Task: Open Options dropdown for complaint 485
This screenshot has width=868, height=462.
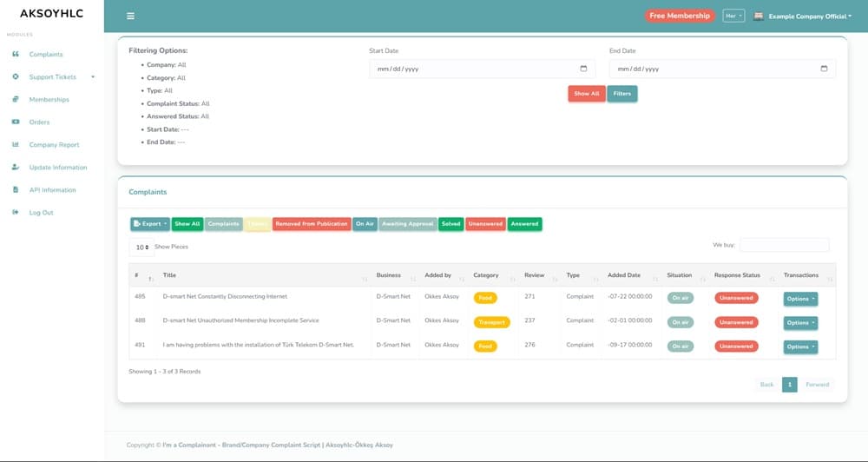Action: [x=800, y=298]
